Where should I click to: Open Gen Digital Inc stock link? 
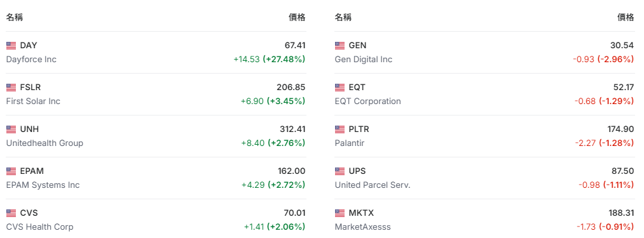(x=364, y=60)
